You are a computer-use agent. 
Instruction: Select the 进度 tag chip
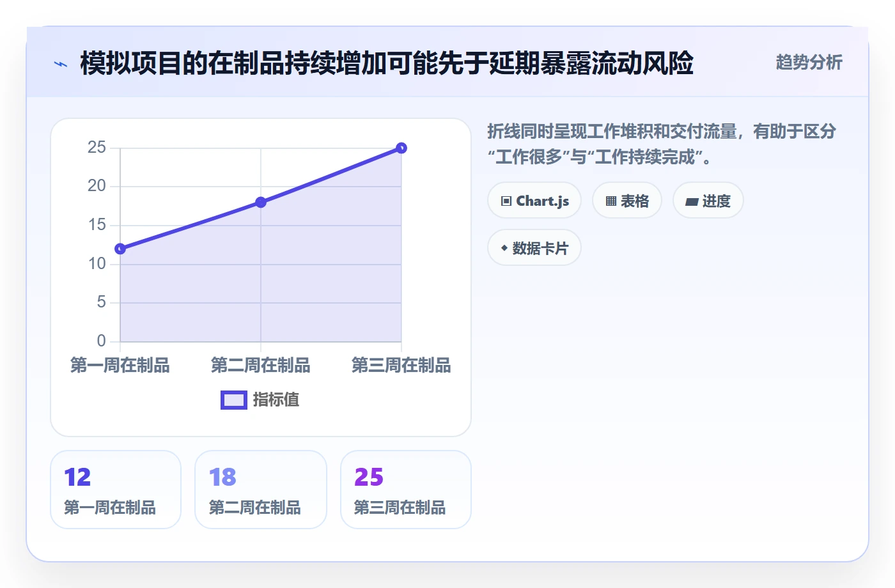pos(708,201)
